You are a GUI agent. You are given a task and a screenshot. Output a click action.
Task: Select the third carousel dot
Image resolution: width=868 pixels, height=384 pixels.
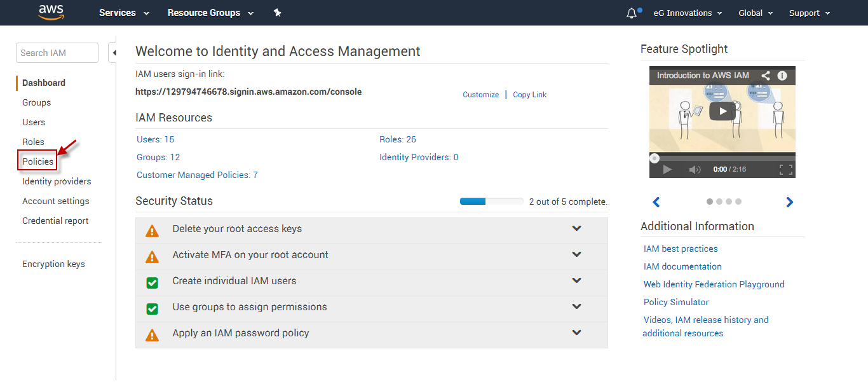point(729,202)
